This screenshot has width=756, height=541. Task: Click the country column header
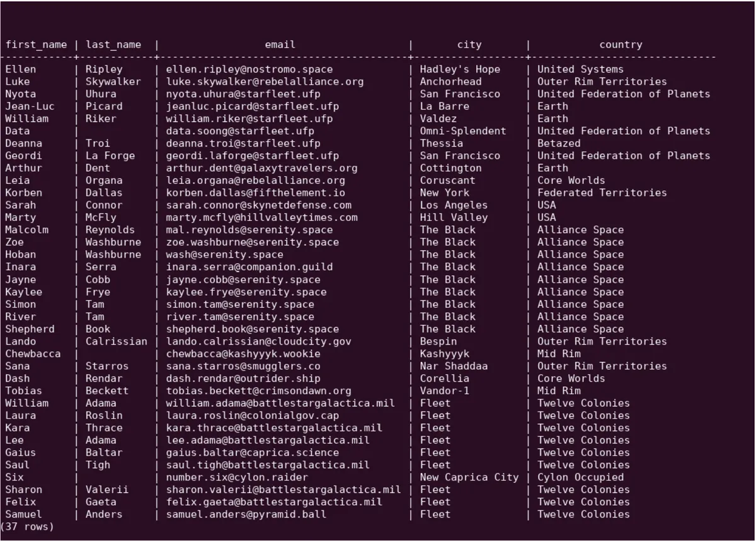[621, 45]
